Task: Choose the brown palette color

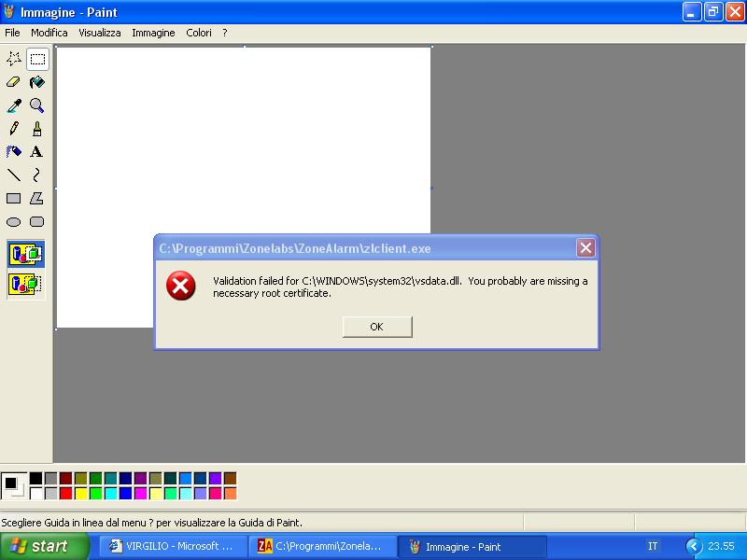Action: (x=230, y=478)
